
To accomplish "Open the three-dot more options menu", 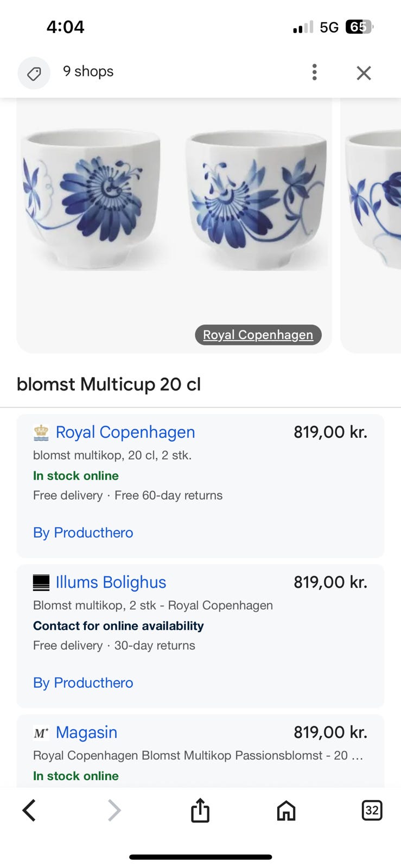I will (314, 72).
